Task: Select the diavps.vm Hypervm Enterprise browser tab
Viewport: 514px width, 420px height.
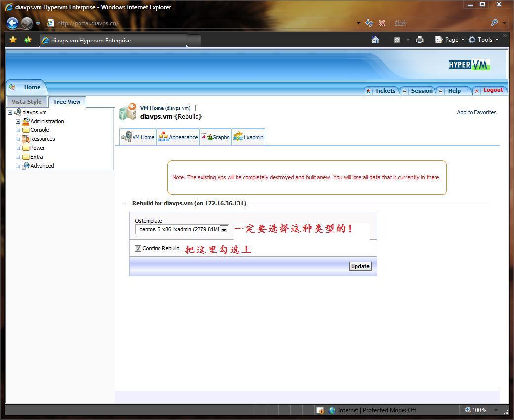Action: (114, 41)
